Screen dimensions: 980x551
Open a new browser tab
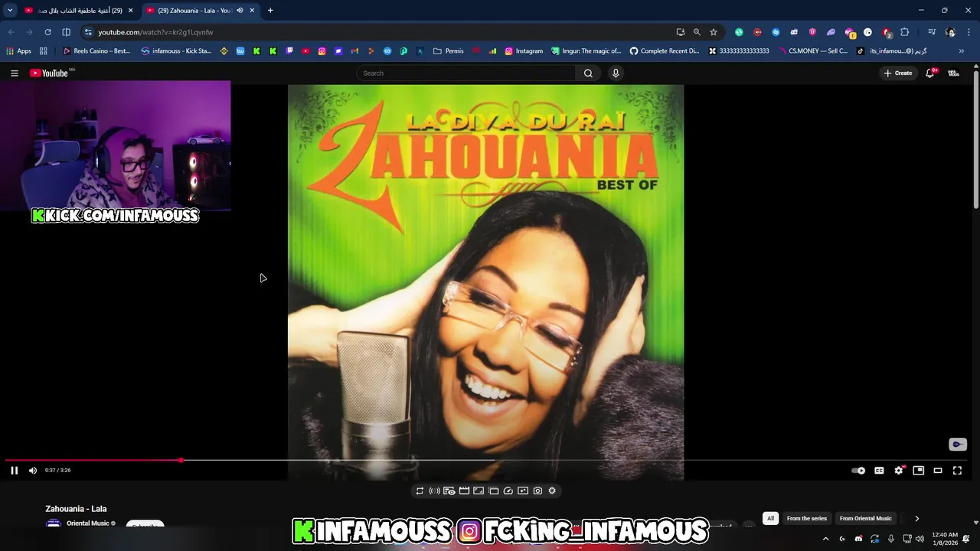click(270, 11)
